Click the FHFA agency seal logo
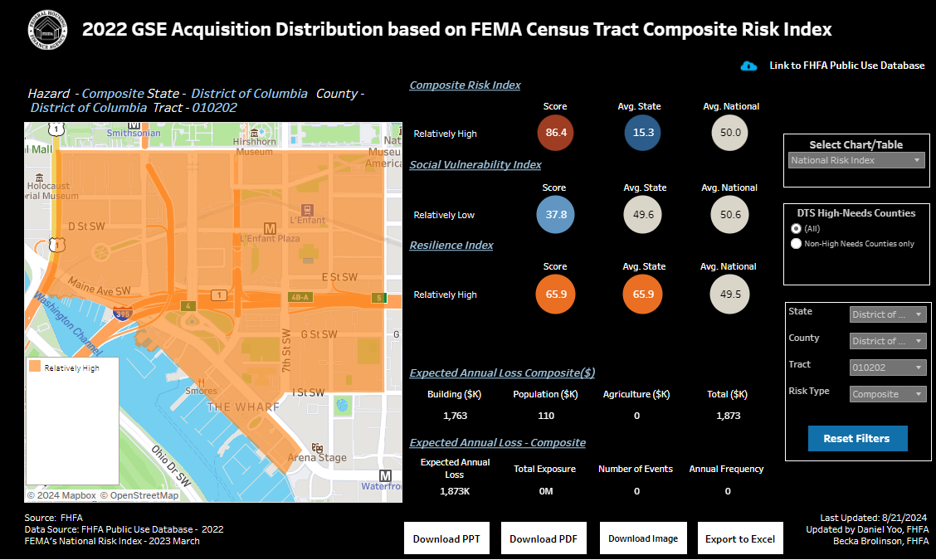The height and width of the screenshot is (560, 936). point(48,30)
